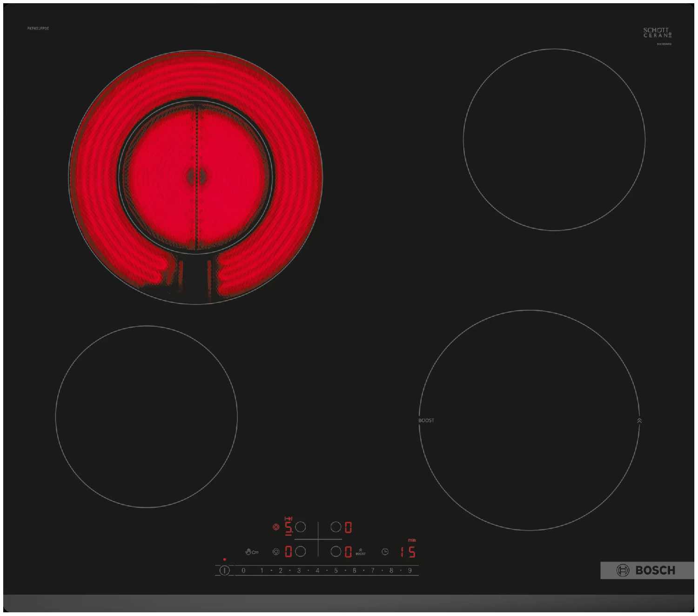This screenshot has height=616, width=698.
Task: Select the bottom-right cooking zone circle button
Action: coord(336,551)
